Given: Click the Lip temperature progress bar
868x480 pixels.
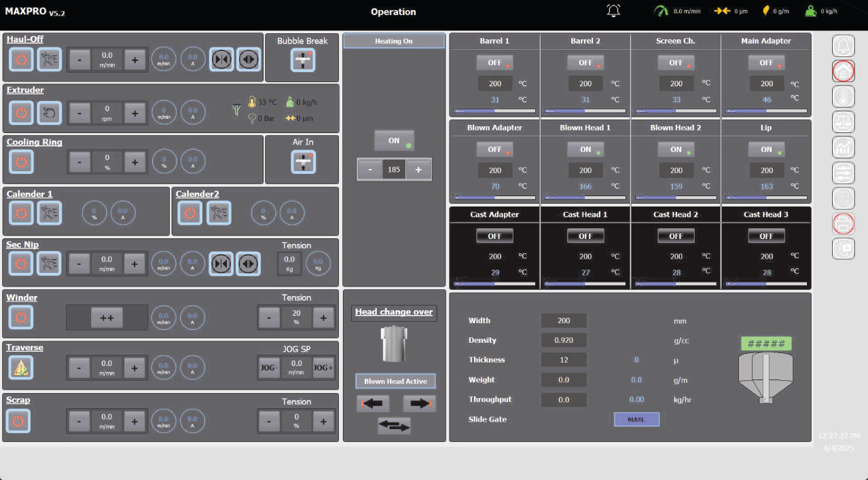Looking at the screenshot, I should [766, 198].
